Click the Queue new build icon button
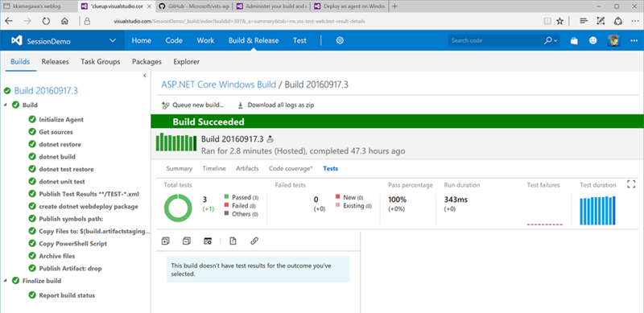 click(193, 105)
